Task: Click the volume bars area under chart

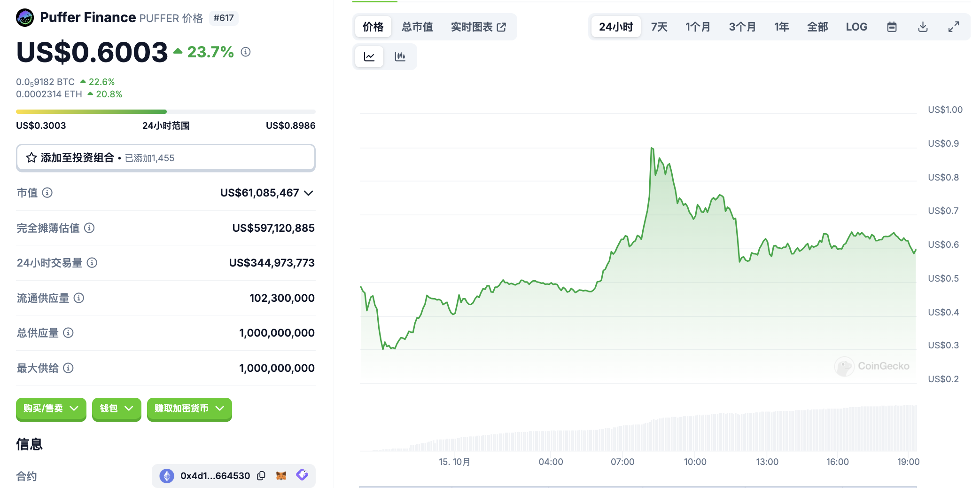Action: [x=638, y=428]
